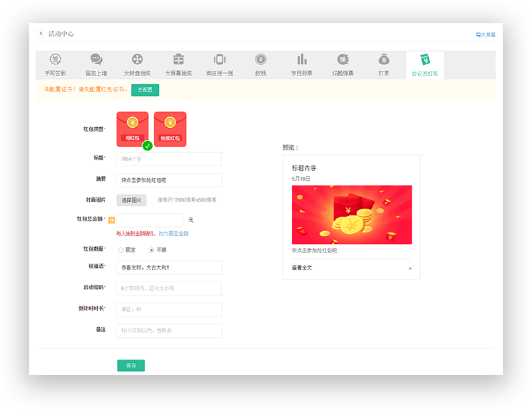Click the 选择图片 cover image button

[132, 200]
